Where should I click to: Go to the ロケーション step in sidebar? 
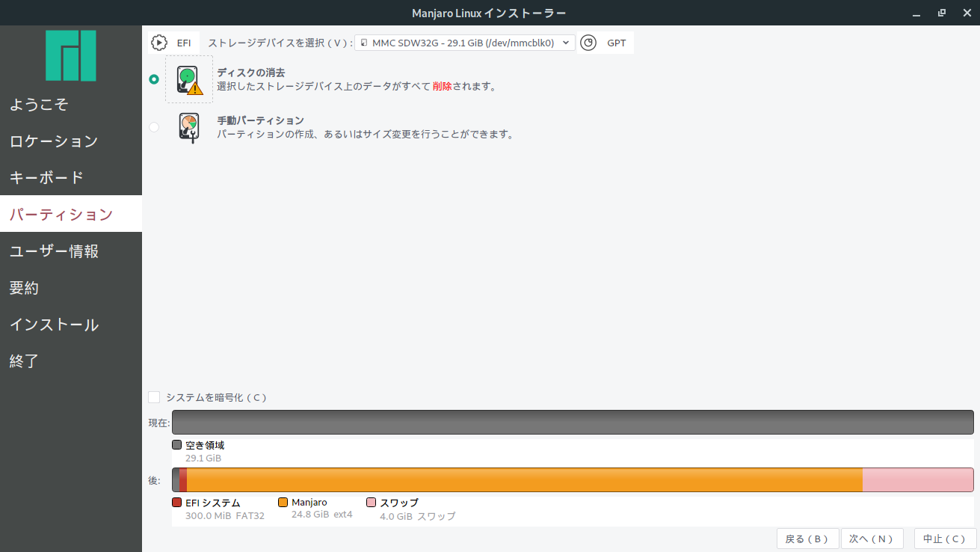coord(71,141)
